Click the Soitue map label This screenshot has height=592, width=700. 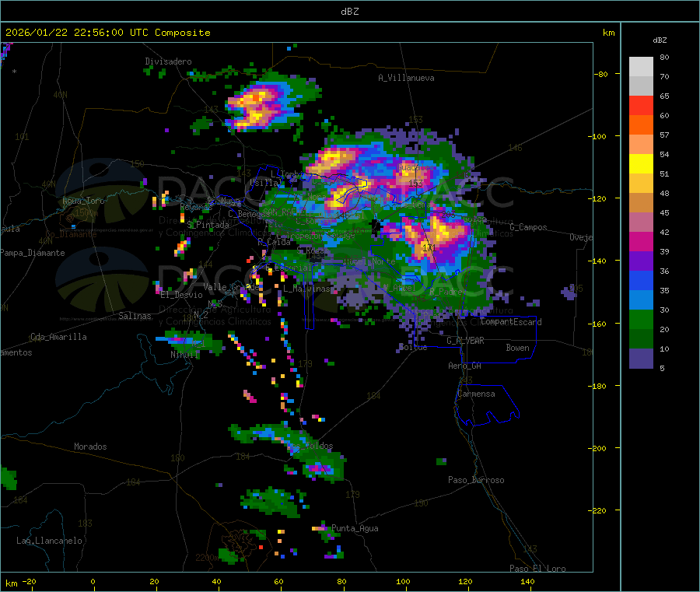(x=413, y=347)
